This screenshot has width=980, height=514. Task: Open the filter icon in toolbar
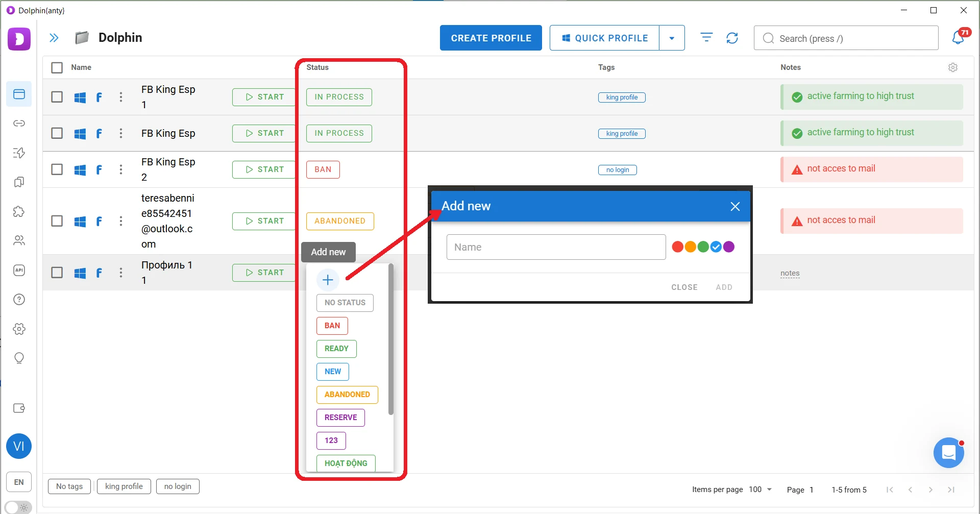[706, 37]
